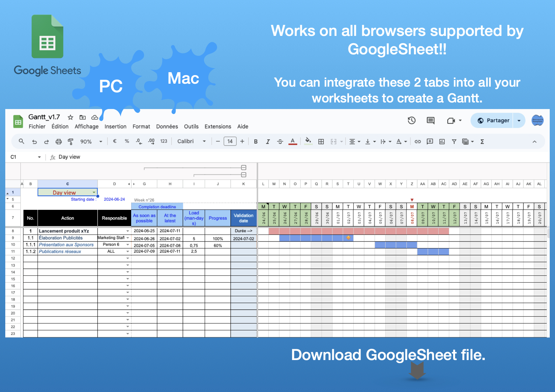The image size is (555, 392).
Task: Apply strikethrough formatting
Action: (x=280, y=141)
